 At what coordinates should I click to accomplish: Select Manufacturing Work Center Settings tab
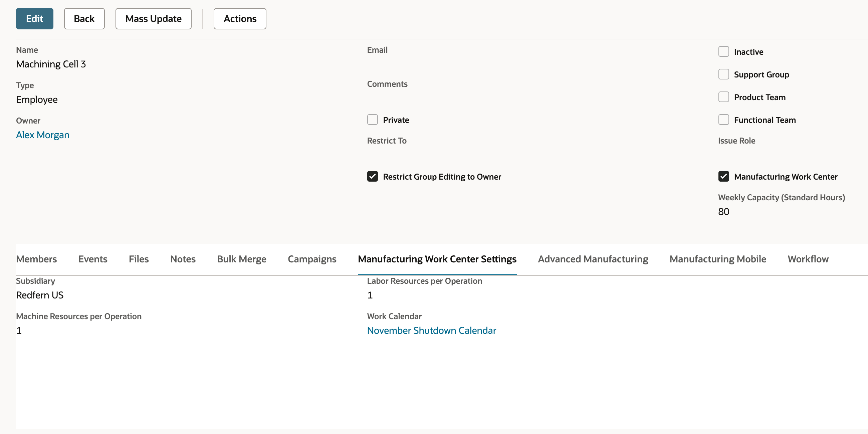coord(437,259)
